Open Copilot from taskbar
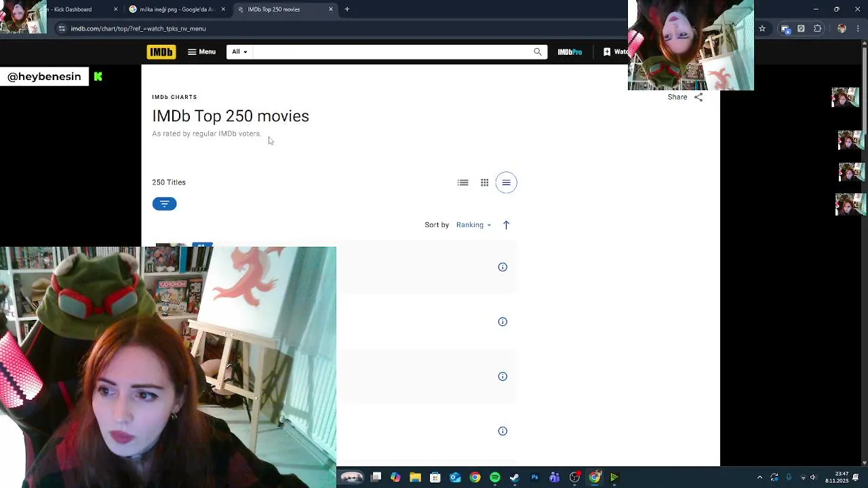This screenshot has width=868, height=488. click(x=395, y=477)
